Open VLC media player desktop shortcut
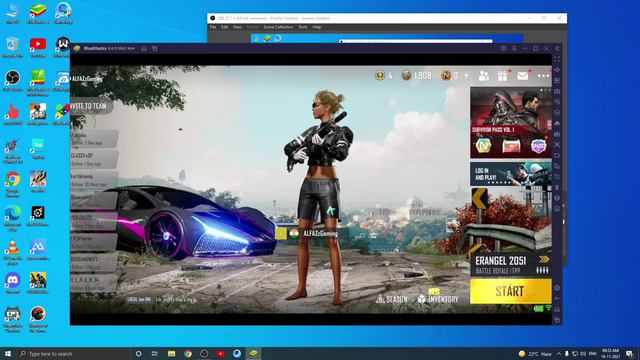640x360 pixels. click(x=13, y=252)
